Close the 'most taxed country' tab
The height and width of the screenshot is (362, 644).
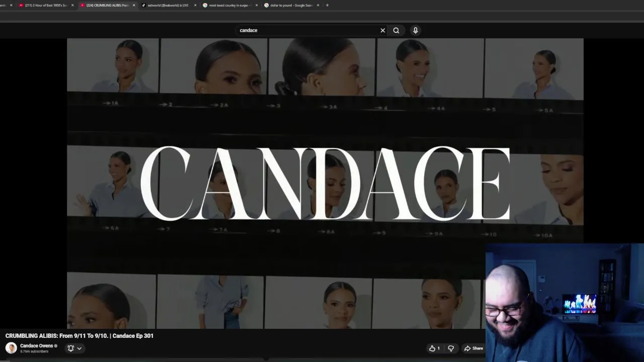257,6
